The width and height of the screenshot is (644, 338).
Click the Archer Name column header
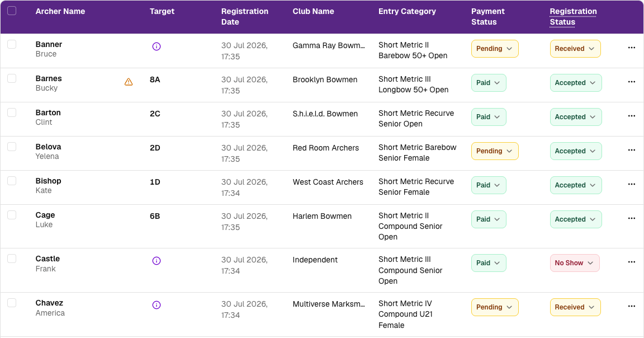(60, 12)
